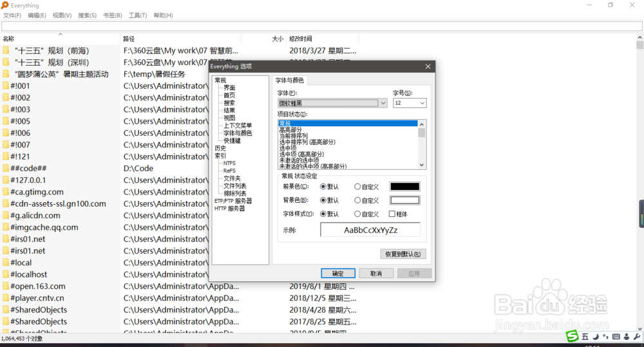Screen dimensions: 644x347
Task: Click folder icon next to #!003
Action: tap(6, 109)
